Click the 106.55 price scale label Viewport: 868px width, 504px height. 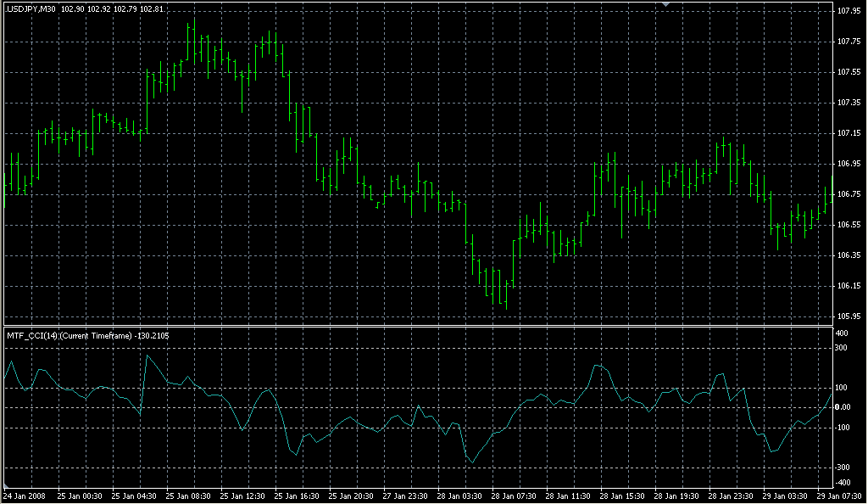(849, 225)
